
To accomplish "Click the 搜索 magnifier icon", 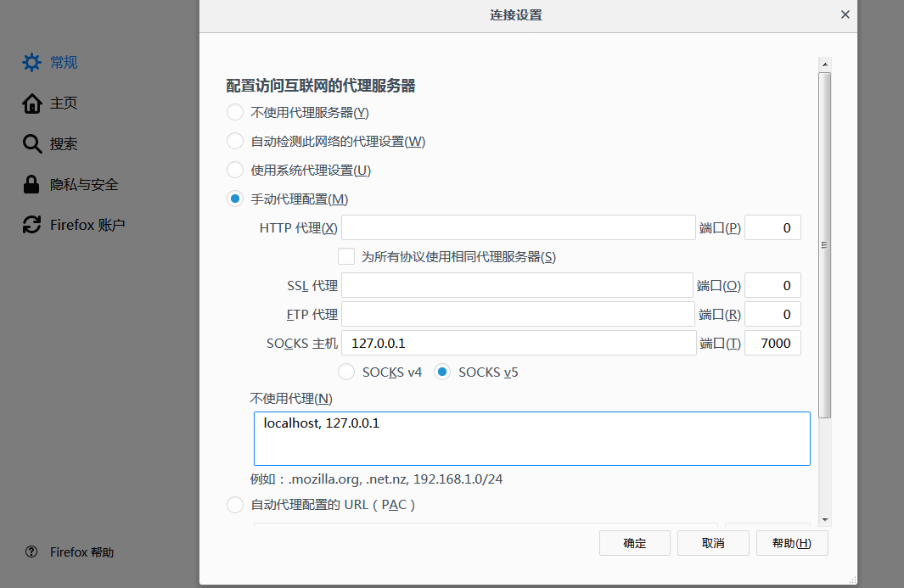I will (31, 144).
